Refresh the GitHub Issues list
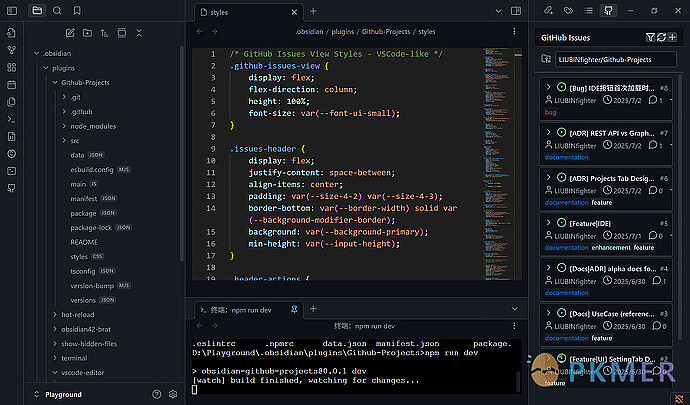 coord(661,37)
